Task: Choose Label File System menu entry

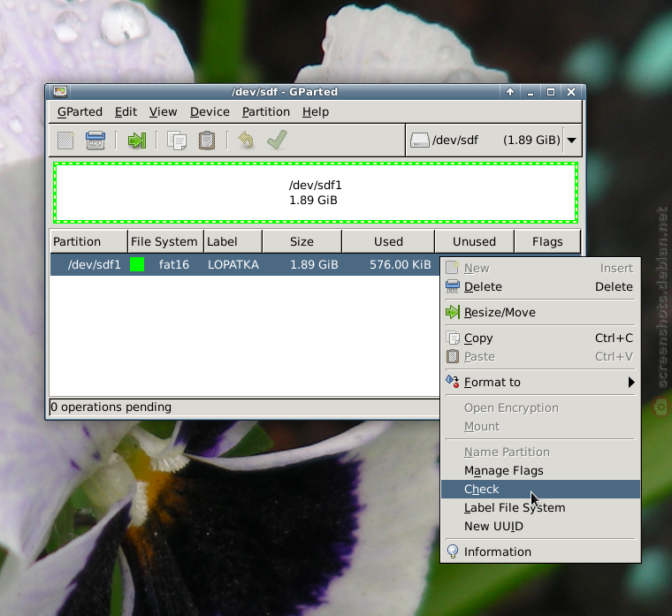Action: coord(540,507)
